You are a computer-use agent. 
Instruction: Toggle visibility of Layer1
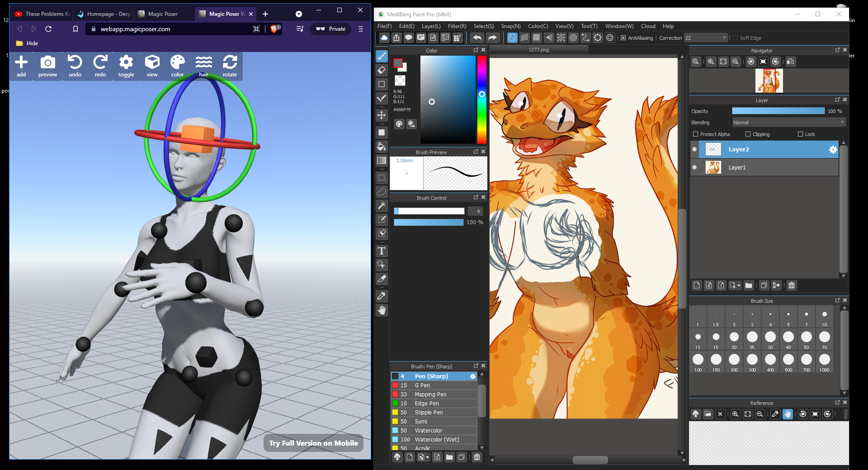click(x=694, y=167)
